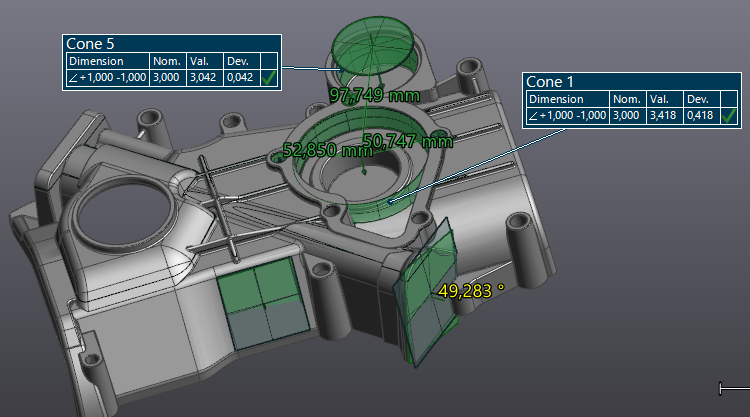
Task: Click the yellow 49,283 ° angle annotation
Action: point(472,290)
